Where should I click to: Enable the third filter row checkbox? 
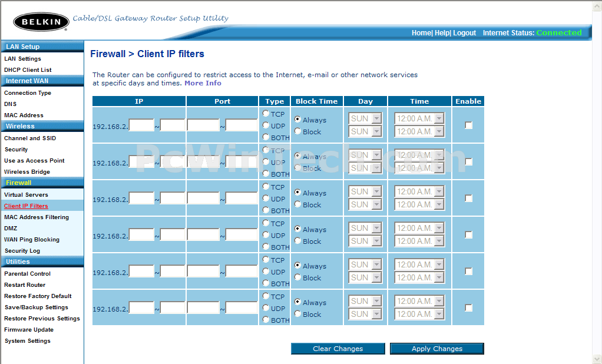pyautogui.click(x=468, y=198)
